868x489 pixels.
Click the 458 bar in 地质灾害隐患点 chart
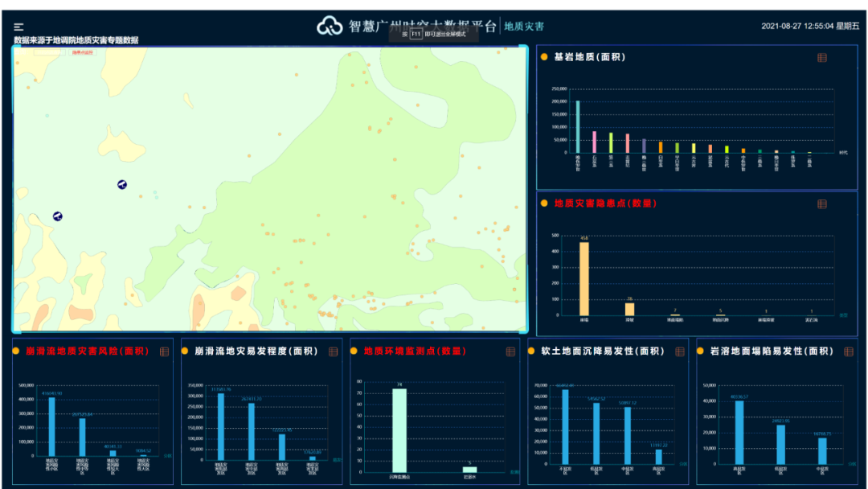tap(584, 279)
